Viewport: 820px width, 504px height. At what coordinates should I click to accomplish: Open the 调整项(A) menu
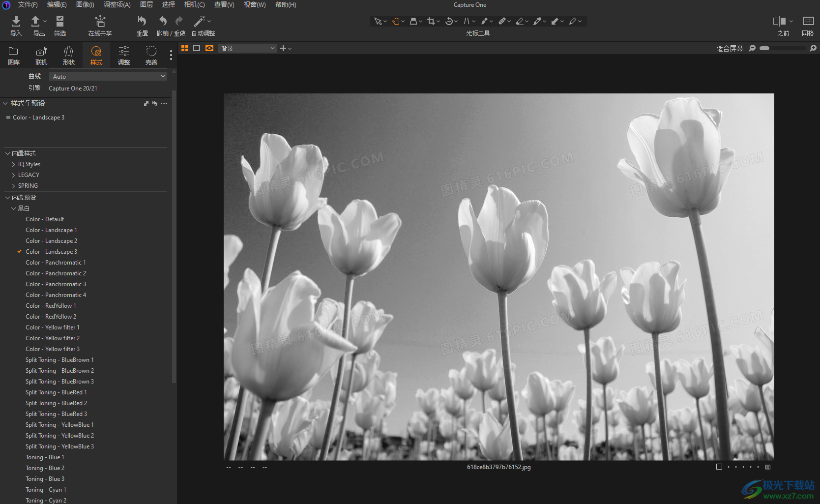tap(117, 4)
